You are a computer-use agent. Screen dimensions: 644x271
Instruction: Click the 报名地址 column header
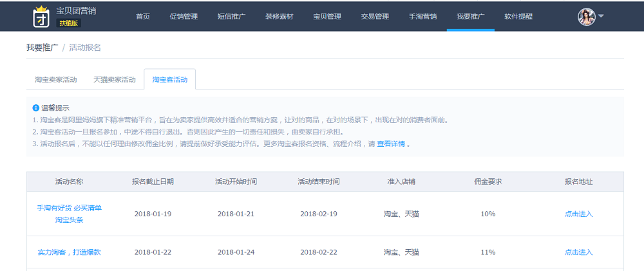coord(579,182)
